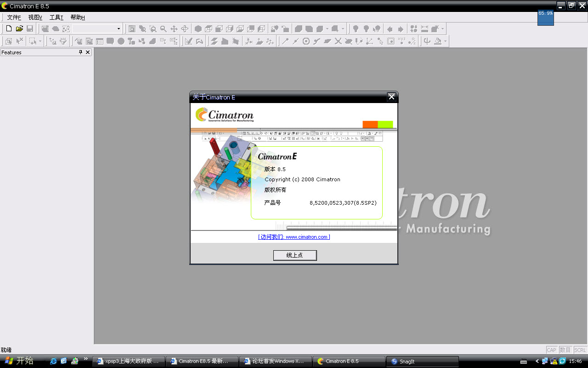The width and height of the screenshot is (588, 368).
Task: Launch Internet Explorer from quick launch
Action: pos(53,361)
